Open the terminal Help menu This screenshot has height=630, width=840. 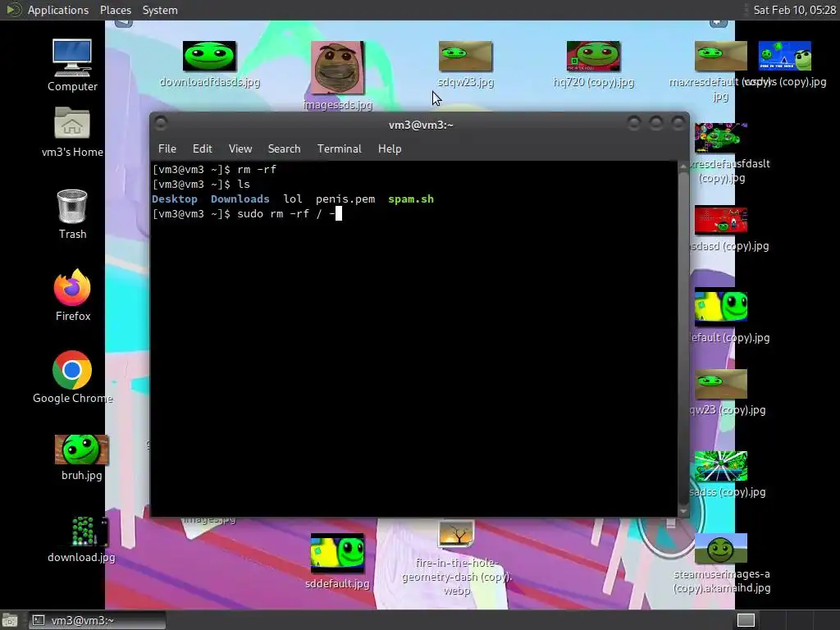click(x=390, y=148)
